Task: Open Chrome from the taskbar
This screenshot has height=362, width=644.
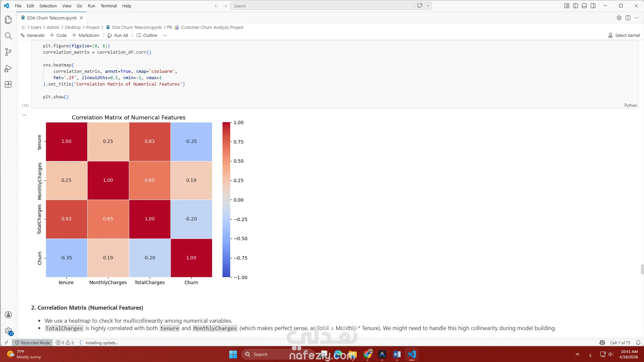Action: pos(368,354)
